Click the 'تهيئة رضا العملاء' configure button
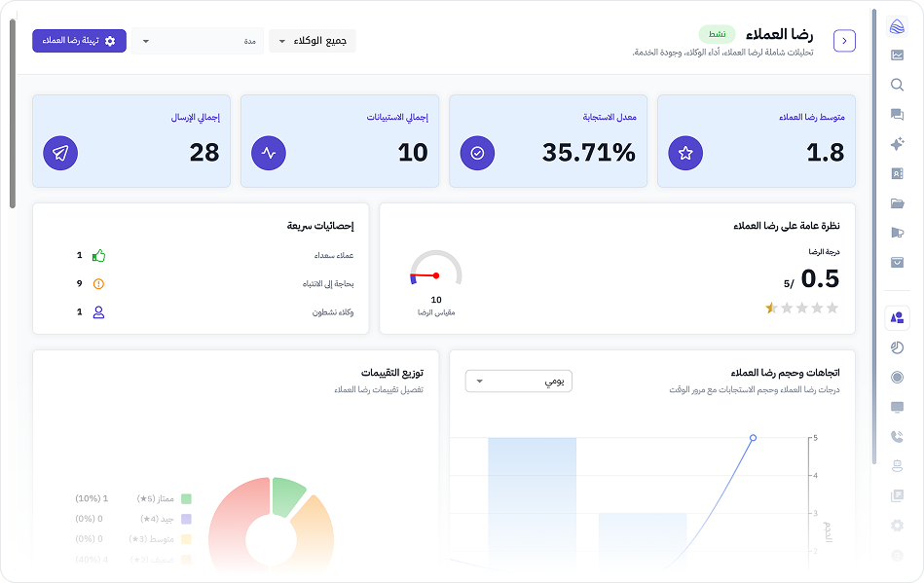The image size is (924, 583). coord(79,41)
